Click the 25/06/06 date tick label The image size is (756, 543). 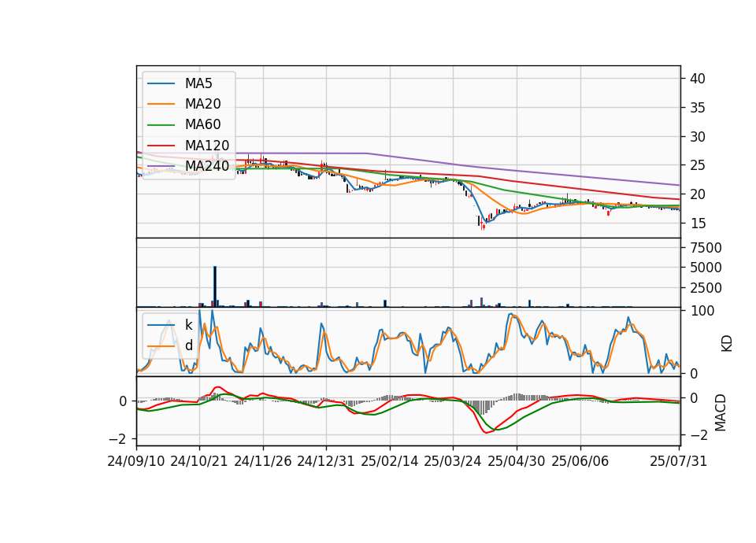(580, 461)
